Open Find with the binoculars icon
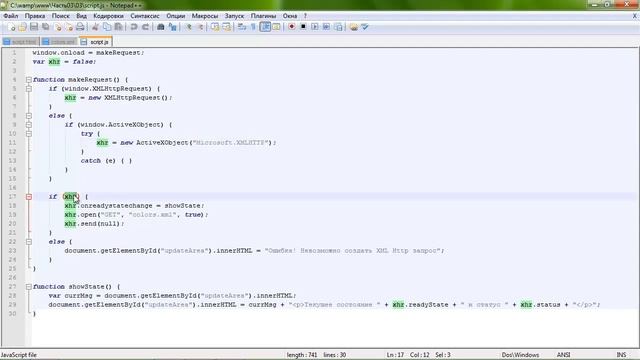Screen dimensions: 640x360 click(161, 27)
